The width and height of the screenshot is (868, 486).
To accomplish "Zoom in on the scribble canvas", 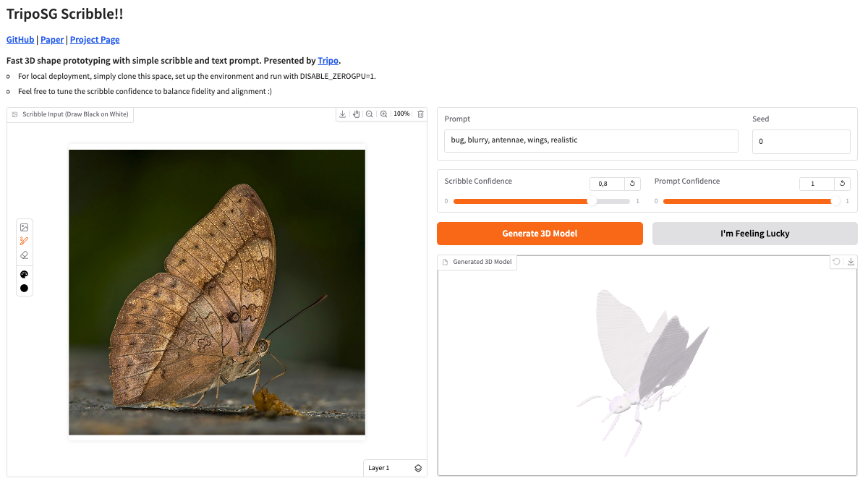I will tap(384, 114).
